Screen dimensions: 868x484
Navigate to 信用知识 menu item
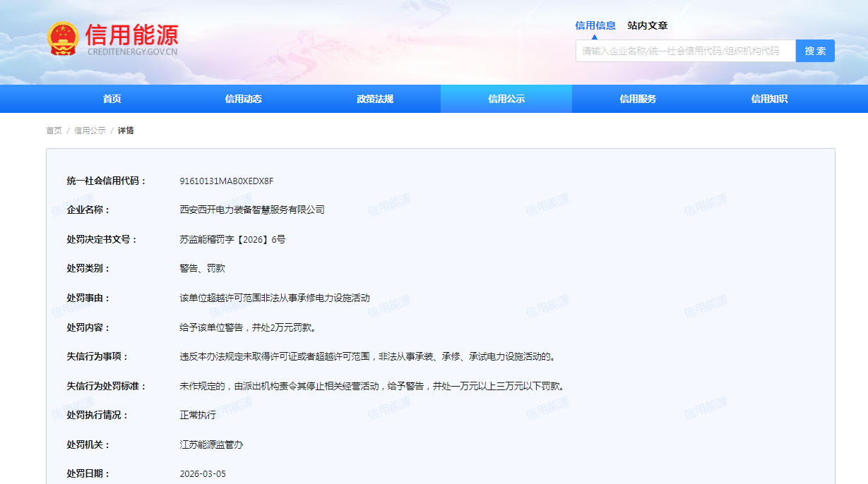pyautogui.click(x=769, y=99)
